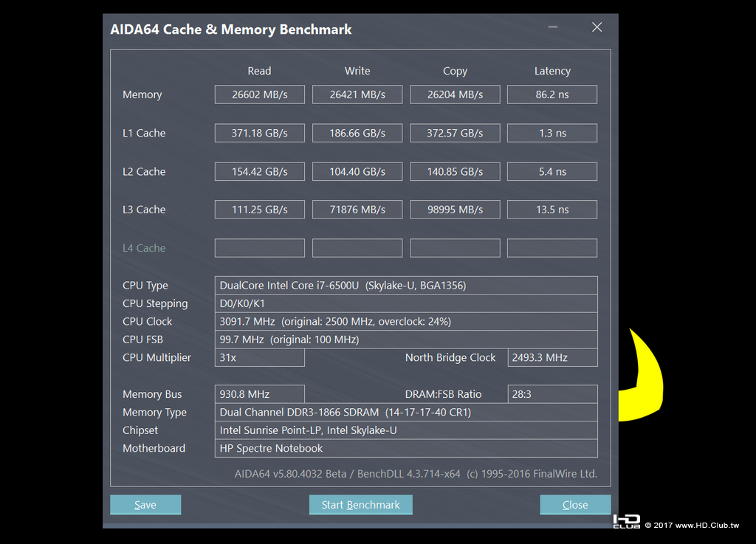Image resolution: width=756 pixels, height=544 pixels.
Task: Click the Memory Latency 86.2 ns box
Action: [x=552, y=94]
